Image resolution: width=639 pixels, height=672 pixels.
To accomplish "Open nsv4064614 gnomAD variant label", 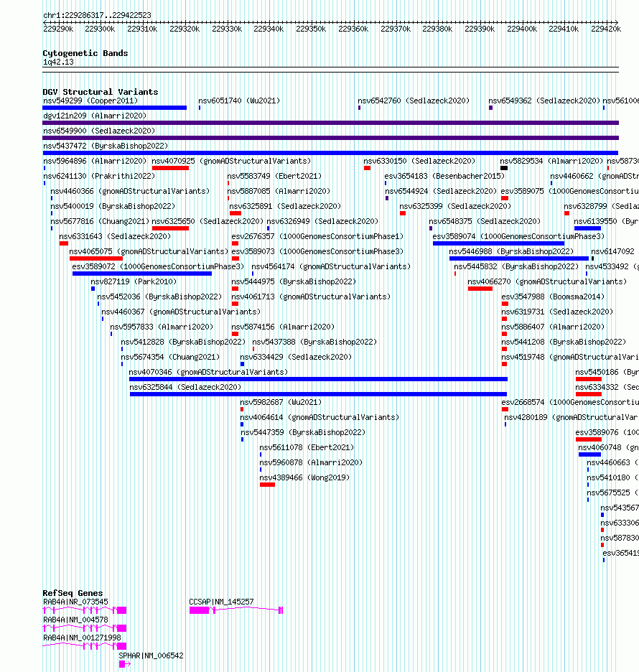I will tap(319, 417).
